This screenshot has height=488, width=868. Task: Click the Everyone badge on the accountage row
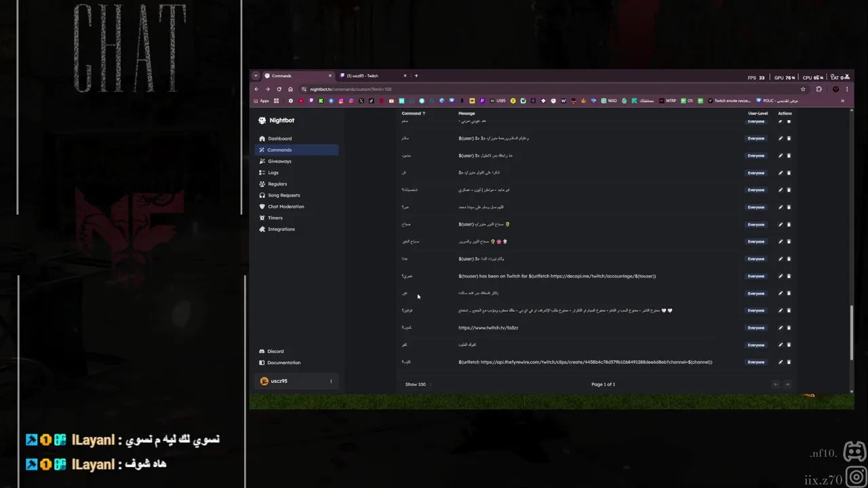(756, 276)
